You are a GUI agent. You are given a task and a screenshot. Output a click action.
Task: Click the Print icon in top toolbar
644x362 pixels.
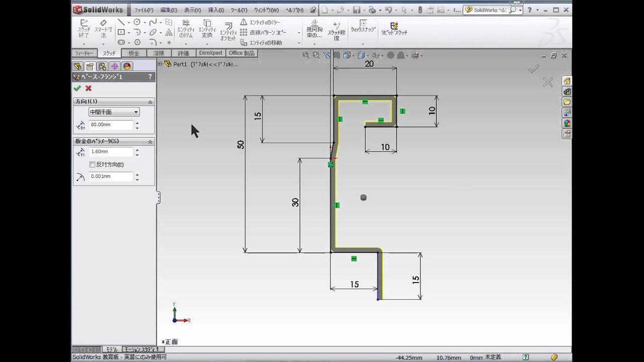371,10
